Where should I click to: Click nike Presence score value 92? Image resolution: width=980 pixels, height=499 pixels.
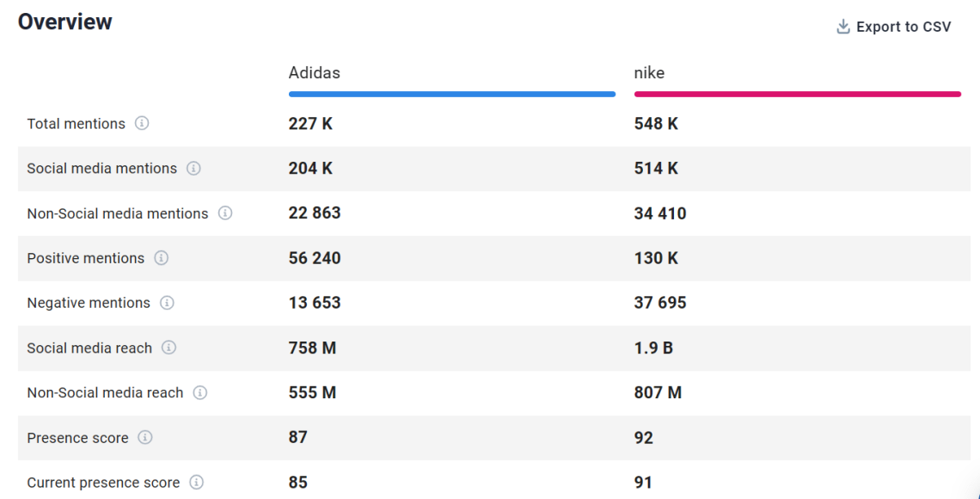pos(643,438)
